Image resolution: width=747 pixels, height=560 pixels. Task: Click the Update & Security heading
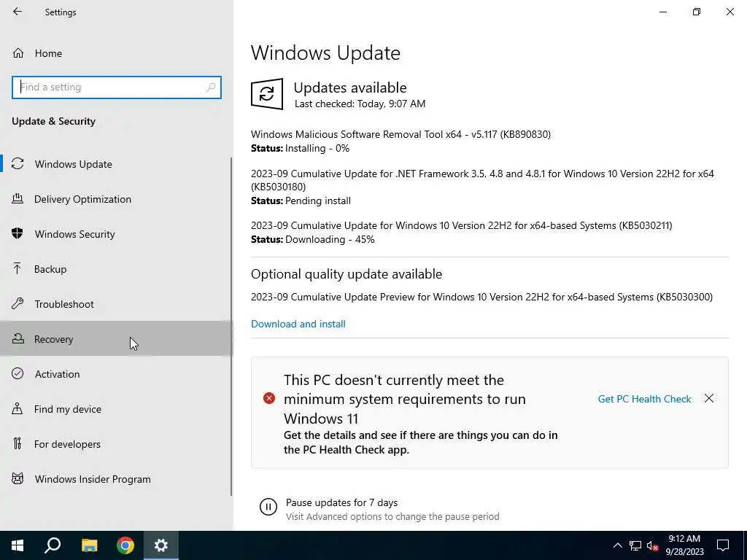(53, 121)
